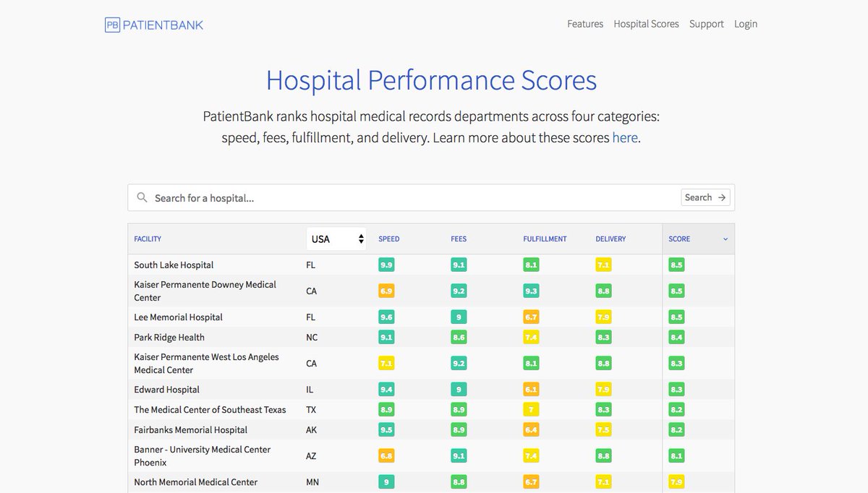Select The Medical Center of Southeast Texas
Viewport: 868px width, 493px height.
(x=210, y=410)
